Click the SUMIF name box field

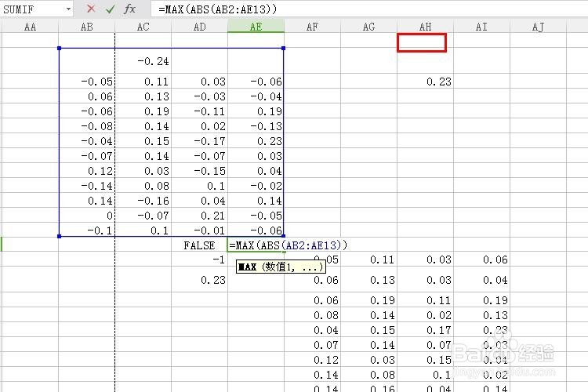(33, 9)
